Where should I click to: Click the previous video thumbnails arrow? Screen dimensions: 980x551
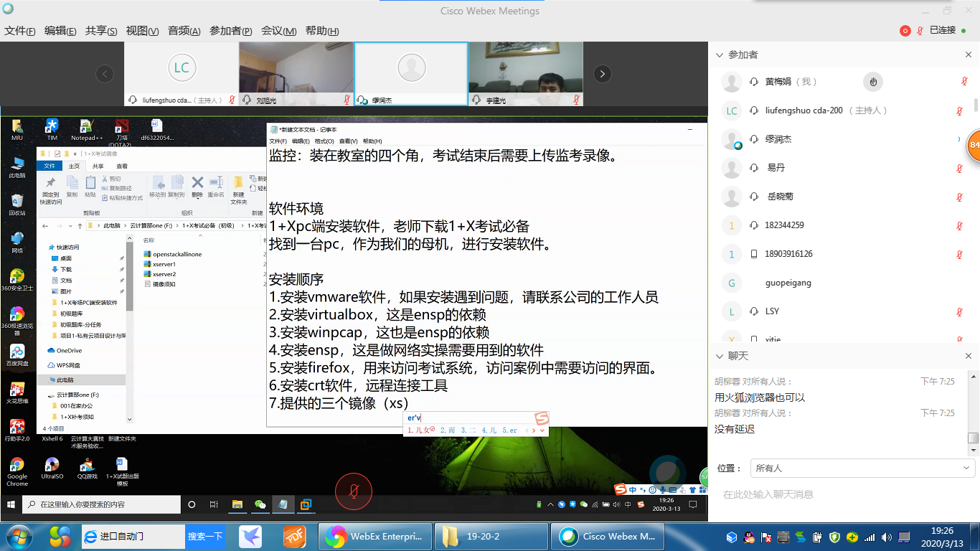click(105, 73)
